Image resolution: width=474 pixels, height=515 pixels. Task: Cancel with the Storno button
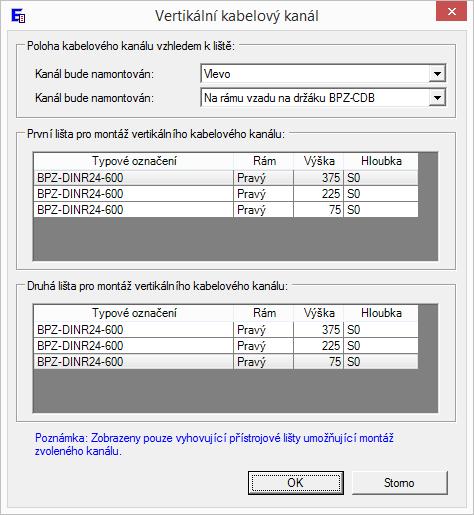click(x=400, y=483)
